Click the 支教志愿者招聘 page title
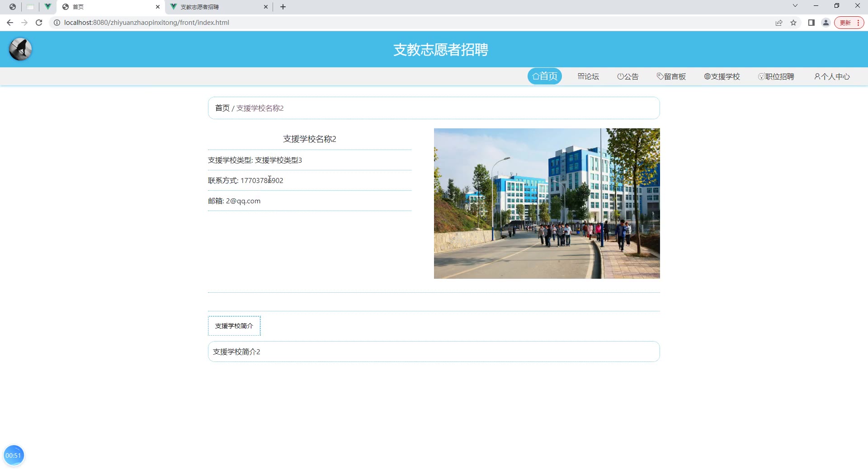The height and width of the screenshot is (469, 868). click(441, 49)
